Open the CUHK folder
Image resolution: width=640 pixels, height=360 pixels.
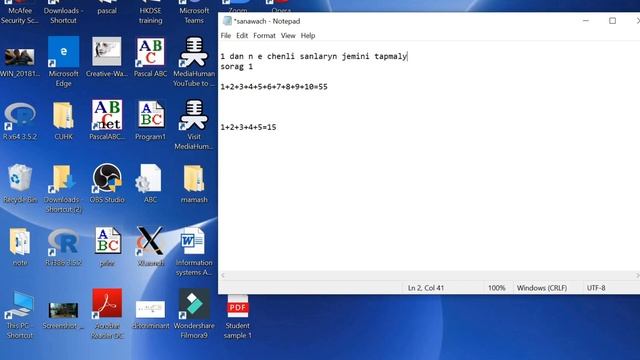tap(63, 116)
